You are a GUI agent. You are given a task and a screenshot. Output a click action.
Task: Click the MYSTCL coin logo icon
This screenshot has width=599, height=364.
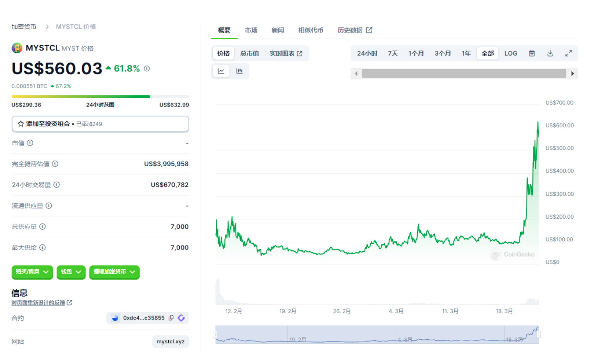[x=17, y=48]
